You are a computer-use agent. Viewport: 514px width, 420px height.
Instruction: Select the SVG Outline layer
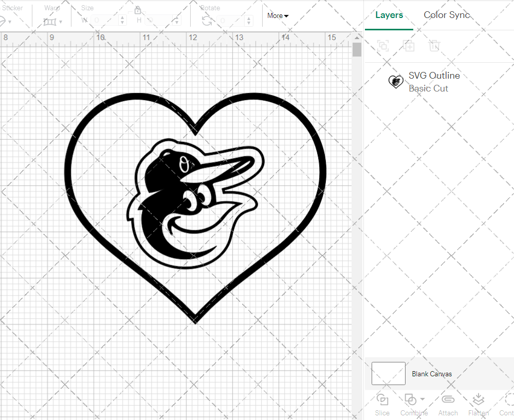434,82
